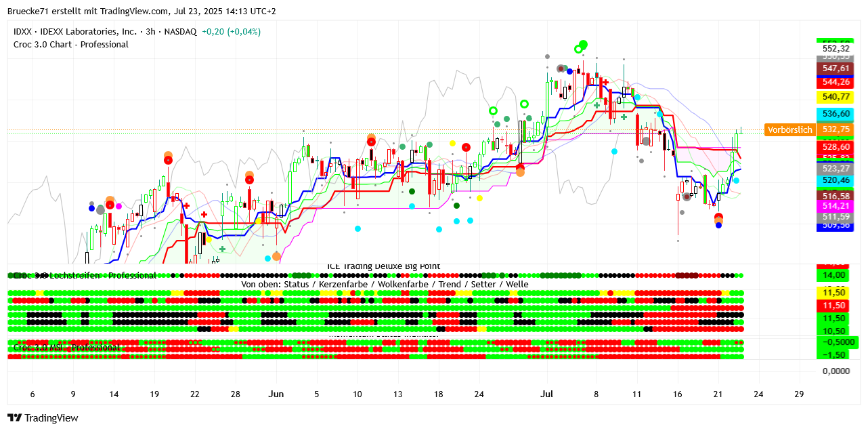Click the green 14,00 indicator value label
Screen dimensions: 868x431
click(x=834, y=275)
